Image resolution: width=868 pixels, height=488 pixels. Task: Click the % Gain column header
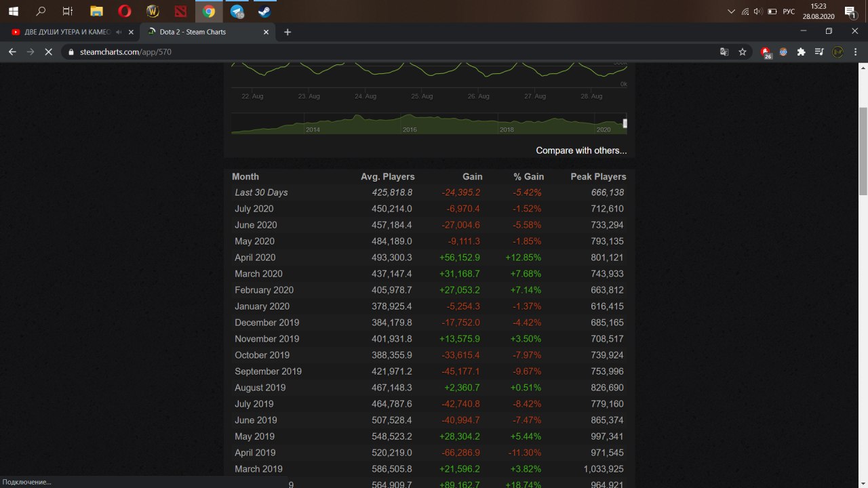point(529,176)
